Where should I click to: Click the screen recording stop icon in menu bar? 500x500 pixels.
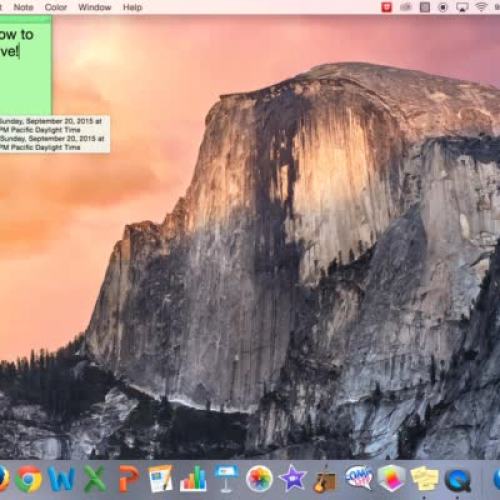point(443,7)
